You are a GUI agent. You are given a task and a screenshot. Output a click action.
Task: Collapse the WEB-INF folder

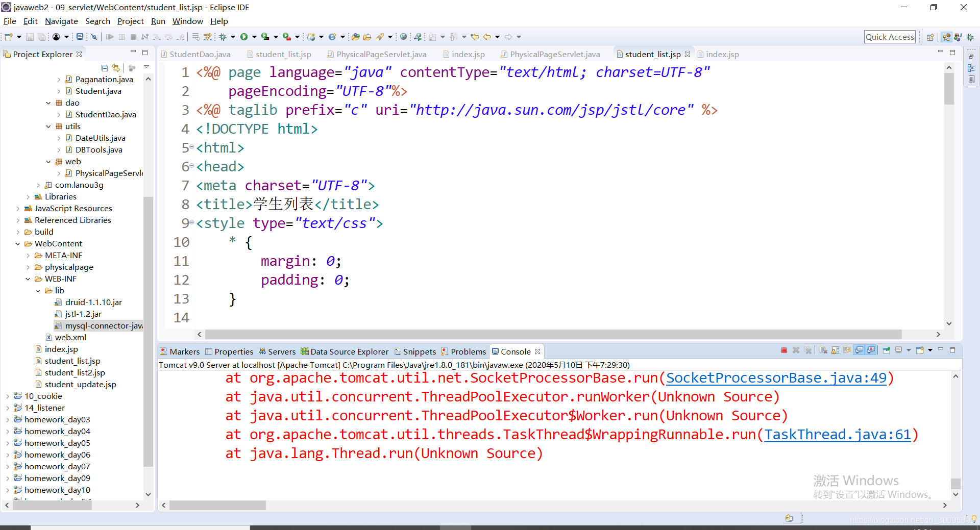[x=28, y=279]
